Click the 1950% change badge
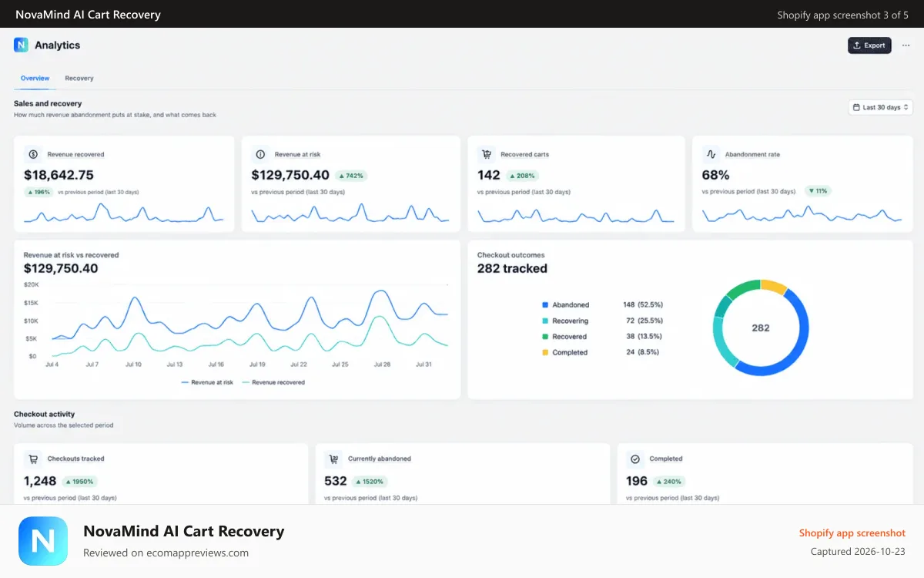The width and height of the screenshot is (924, 578). click(x=80, y=481)
